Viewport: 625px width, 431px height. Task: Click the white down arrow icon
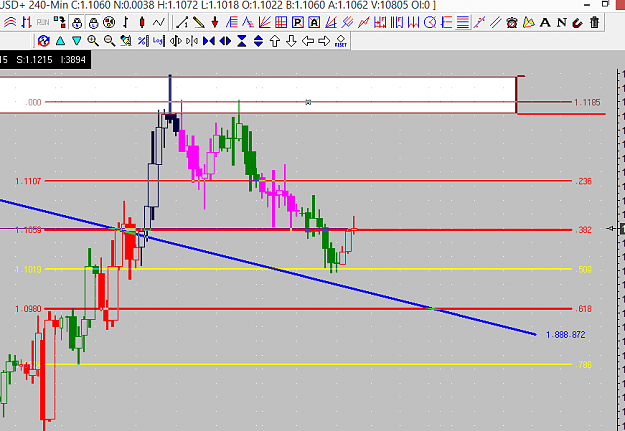pyautogui.click(x=291, y=41)
